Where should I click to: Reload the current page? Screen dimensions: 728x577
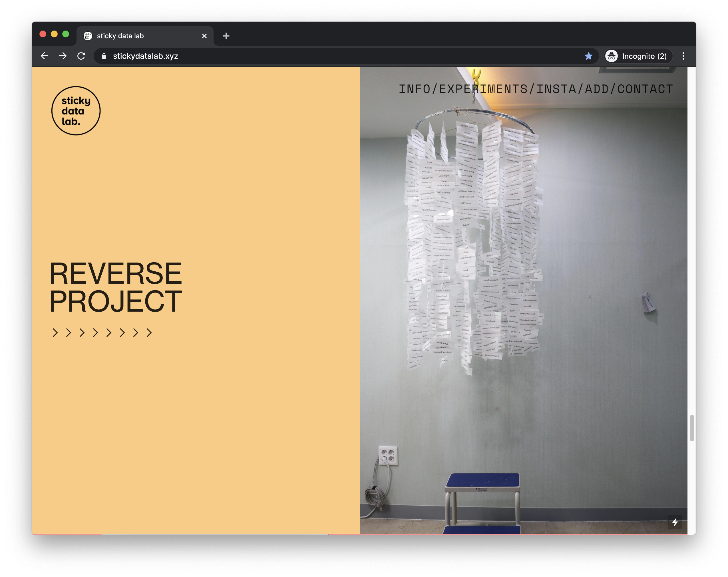tap(81, 56)
